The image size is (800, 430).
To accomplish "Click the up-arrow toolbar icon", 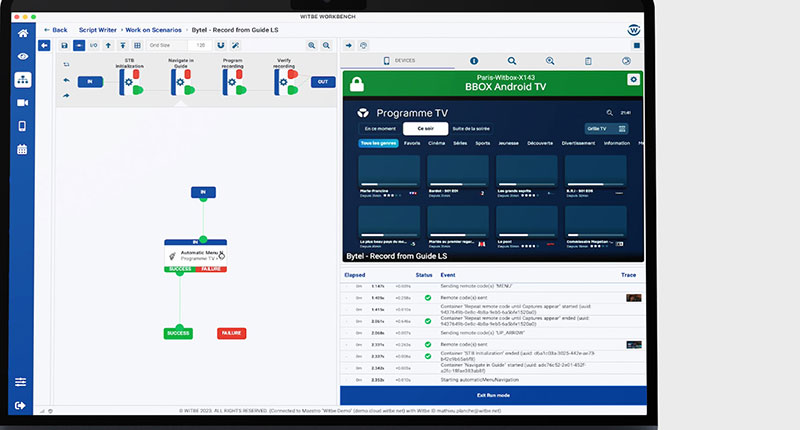I will 108,45.
